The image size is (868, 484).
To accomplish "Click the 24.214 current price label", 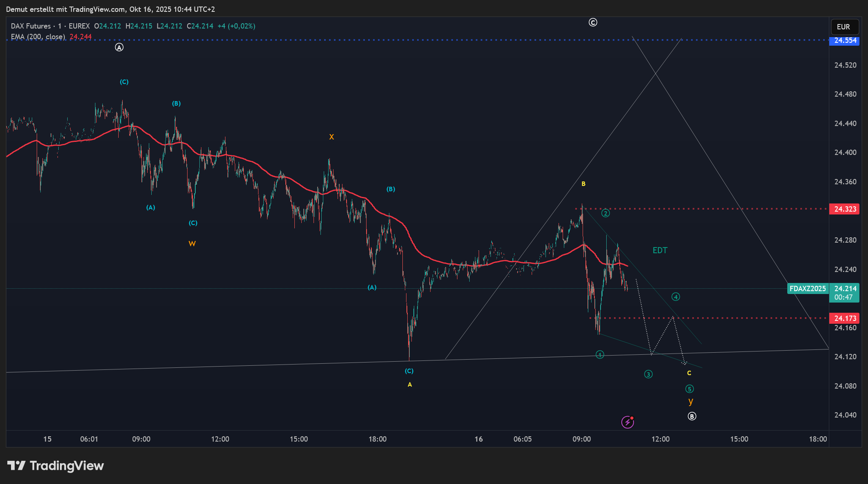I will click(x=845, y=289).
